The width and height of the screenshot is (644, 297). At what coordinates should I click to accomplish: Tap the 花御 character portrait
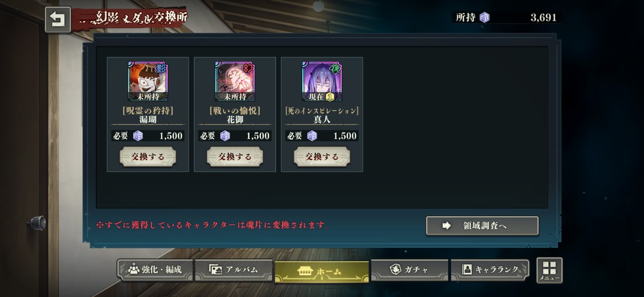pos(235,81)
